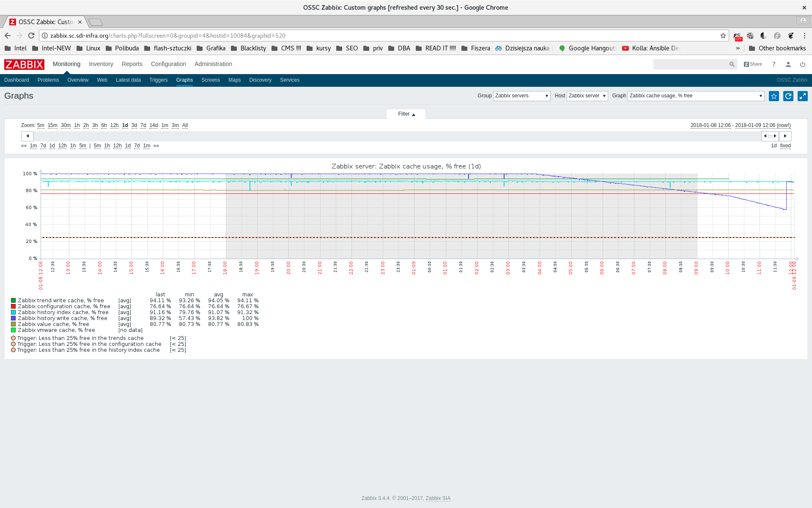Click the browser address bar URL

[168, 36]
